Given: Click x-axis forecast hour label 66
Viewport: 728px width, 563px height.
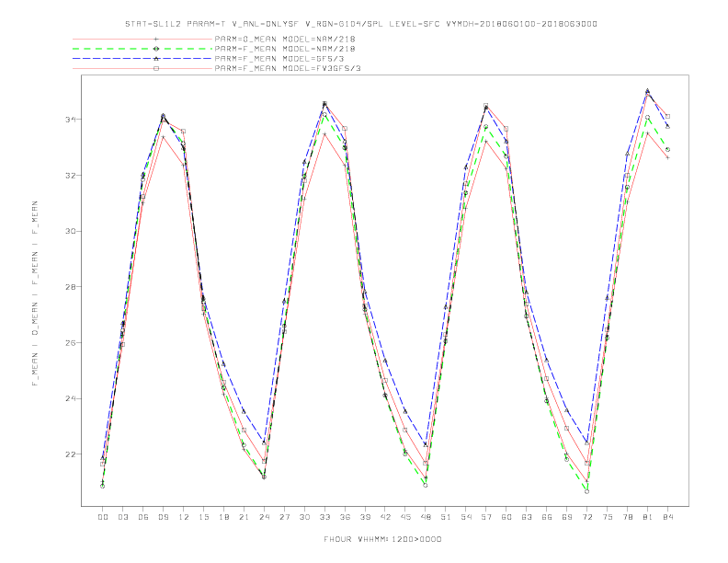Looking at the screenshot, I should click(x=547, y=517).
